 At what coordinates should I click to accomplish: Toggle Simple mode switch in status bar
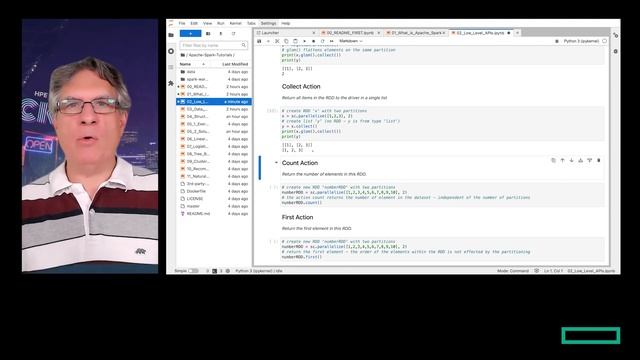click(x=193, y=271)
